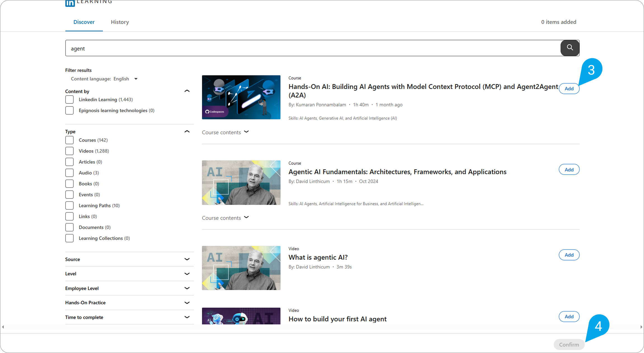Add the What is agentic AI video

click(x=569, y=255)
